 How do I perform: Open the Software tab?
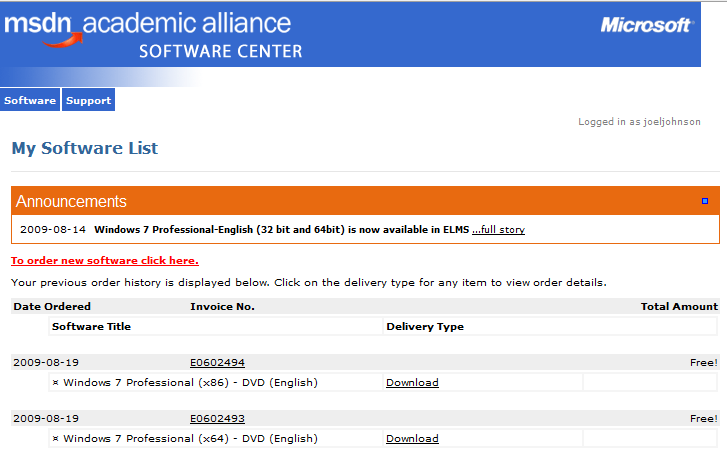pyautogui.click(x=30, y=100)
